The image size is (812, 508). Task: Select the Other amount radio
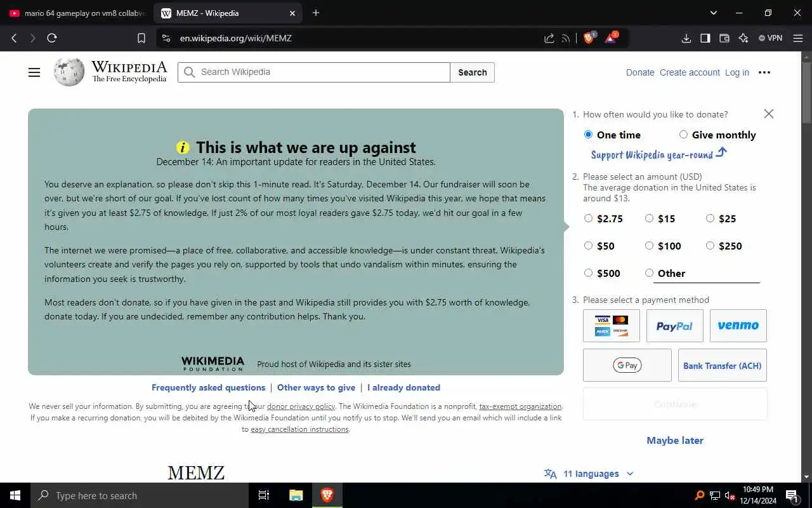[649, 273]
